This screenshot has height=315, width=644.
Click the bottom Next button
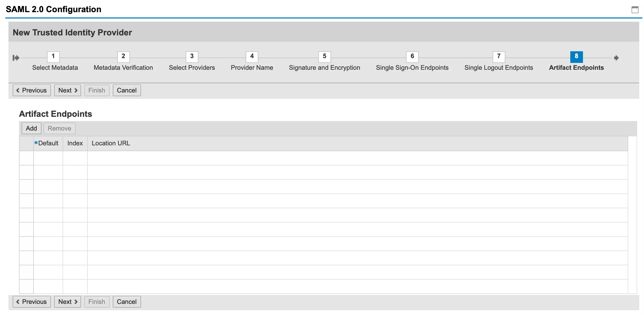pos(68,302)
